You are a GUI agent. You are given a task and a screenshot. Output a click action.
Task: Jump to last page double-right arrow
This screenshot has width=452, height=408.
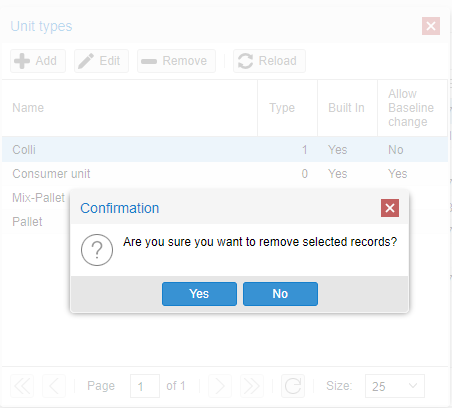tap(252, 386)
